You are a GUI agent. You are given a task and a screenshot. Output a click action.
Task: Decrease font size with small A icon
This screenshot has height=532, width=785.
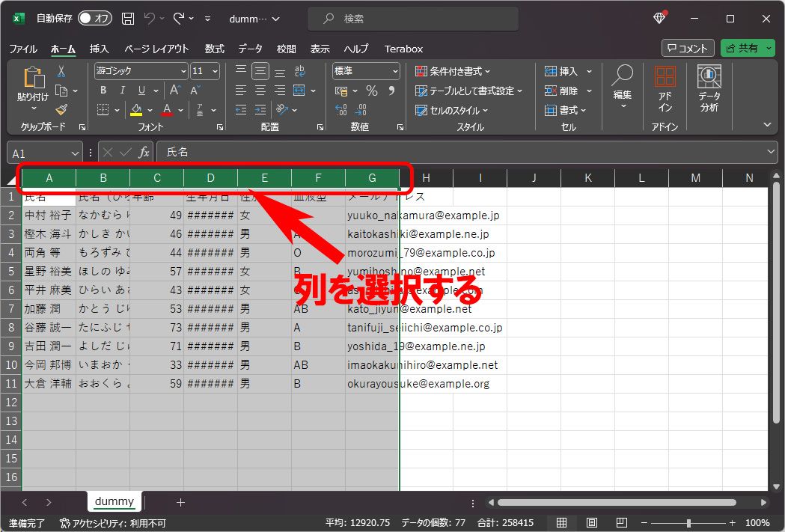coord(195,90)
